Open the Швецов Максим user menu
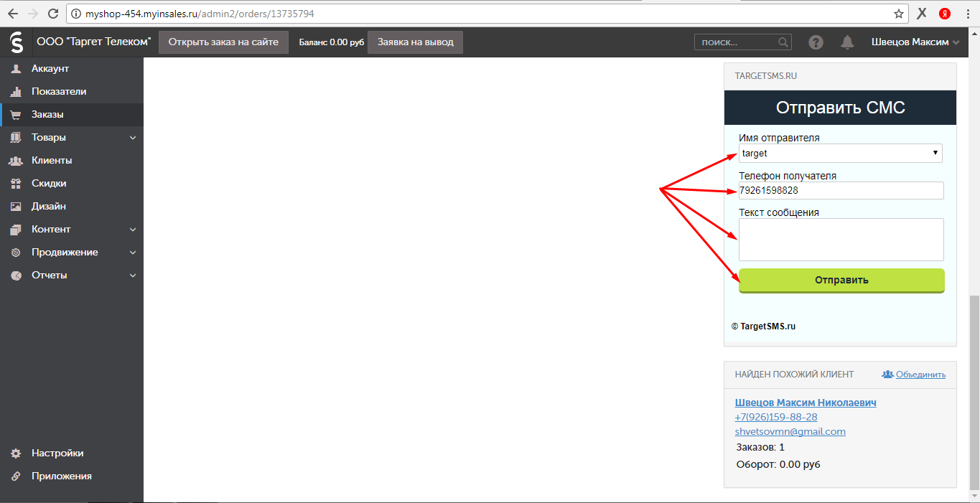The height and width of the screenshot is (503, 980). coord(915,42)
